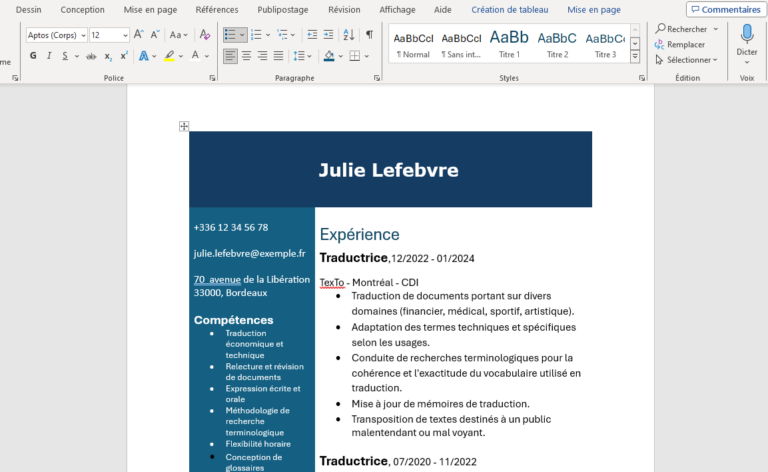The image size is (768, 472).
Task: Open Police dialog launcher
Action: (x=212, y=78)
